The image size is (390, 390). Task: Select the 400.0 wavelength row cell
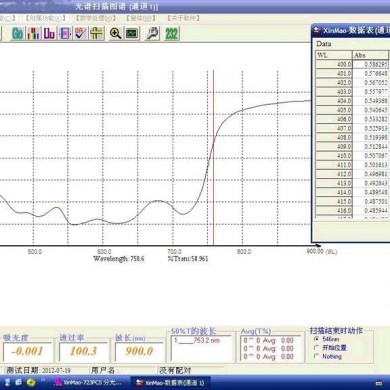334,64
